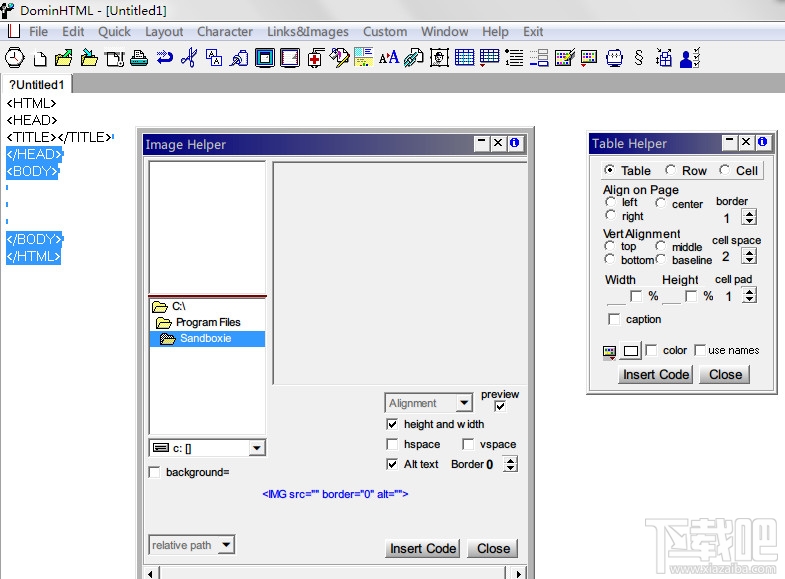The height and width of the screenshot is (579, 785).
Task: Toggle the Alt text checkbox
Action: pos(392,464)
